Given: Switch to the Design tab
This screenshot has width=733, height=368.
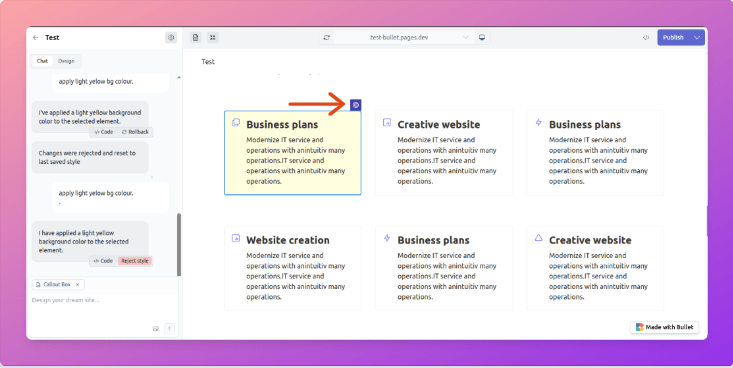Looking at the screenshot, I should [66, 61].
